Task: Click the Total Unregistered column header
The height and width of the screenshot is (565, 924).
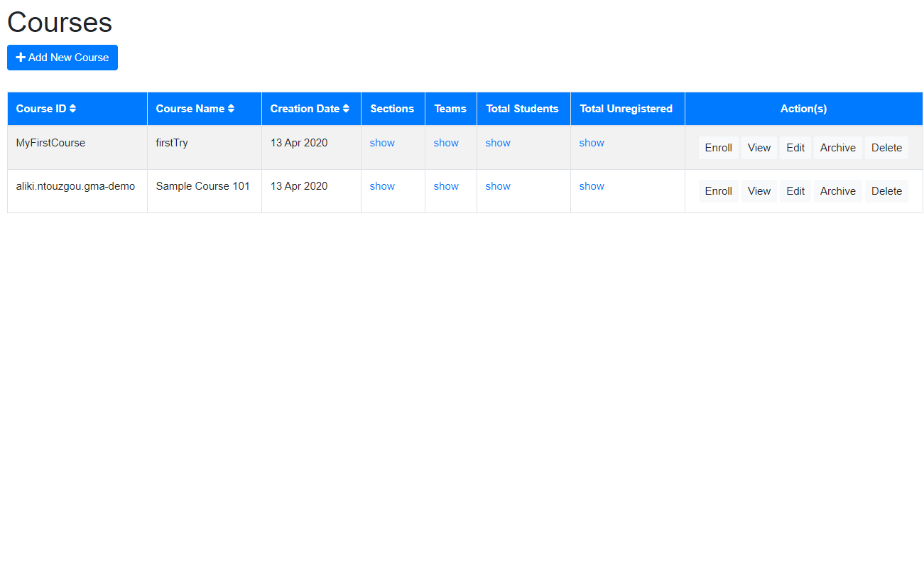Action: [627, 109]
